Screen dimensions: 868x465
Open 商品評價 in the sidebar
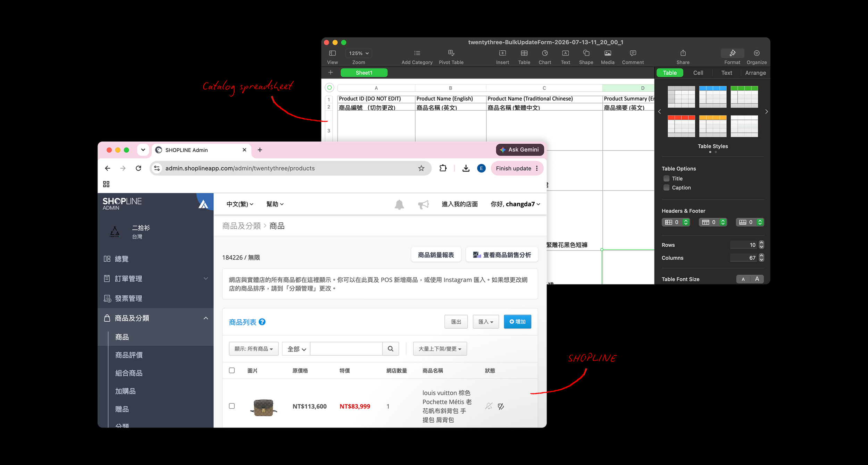coord(129,355)
